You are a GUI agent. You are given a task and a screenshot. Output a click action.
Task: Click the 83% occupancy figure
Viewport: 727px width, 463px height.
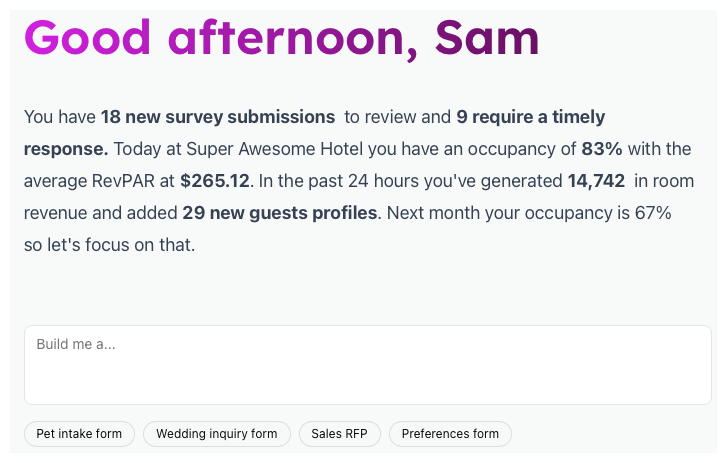pyautogui.click(x=601, y=149)
